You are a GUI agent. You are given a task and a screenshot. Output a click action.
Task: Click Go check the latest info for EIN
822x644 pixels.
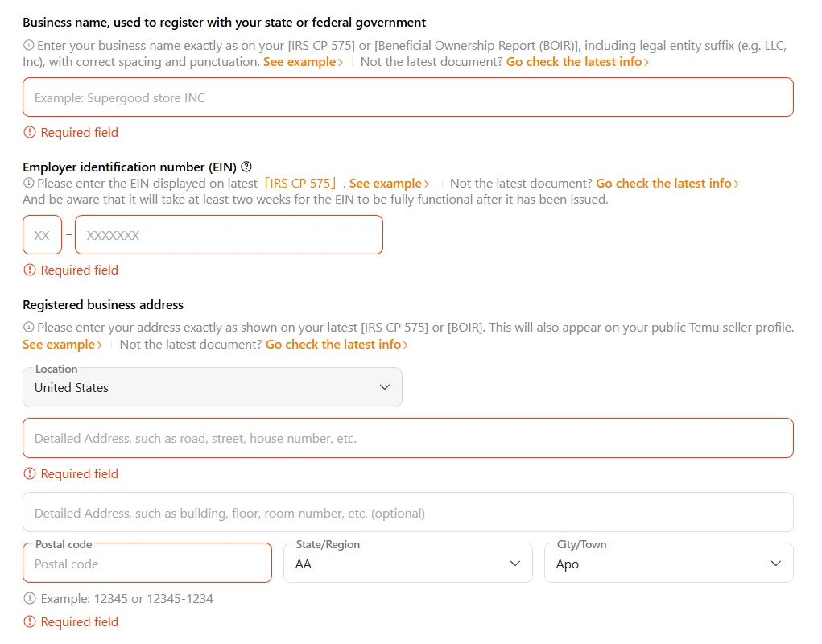(x=663, y=183)
